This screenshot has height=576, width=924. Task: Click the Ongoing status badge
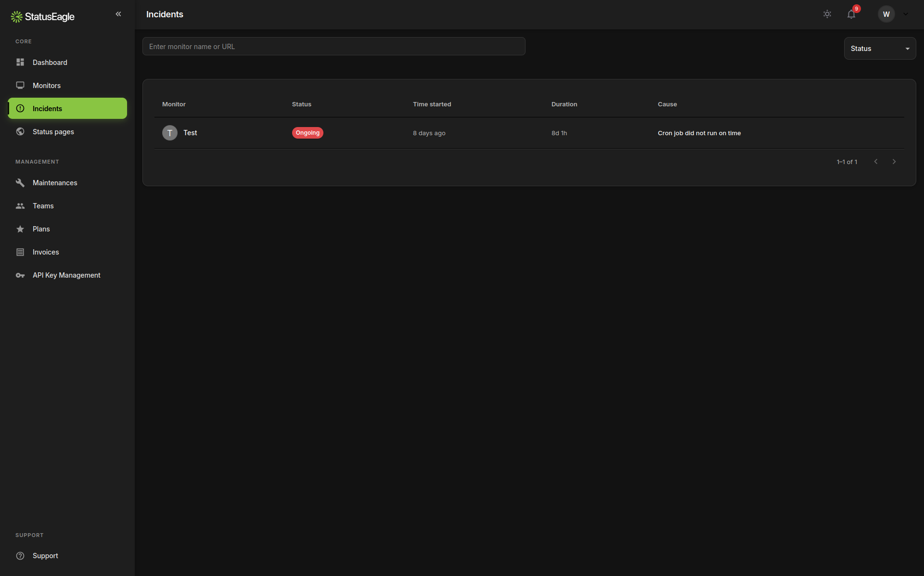pos(308,133)
